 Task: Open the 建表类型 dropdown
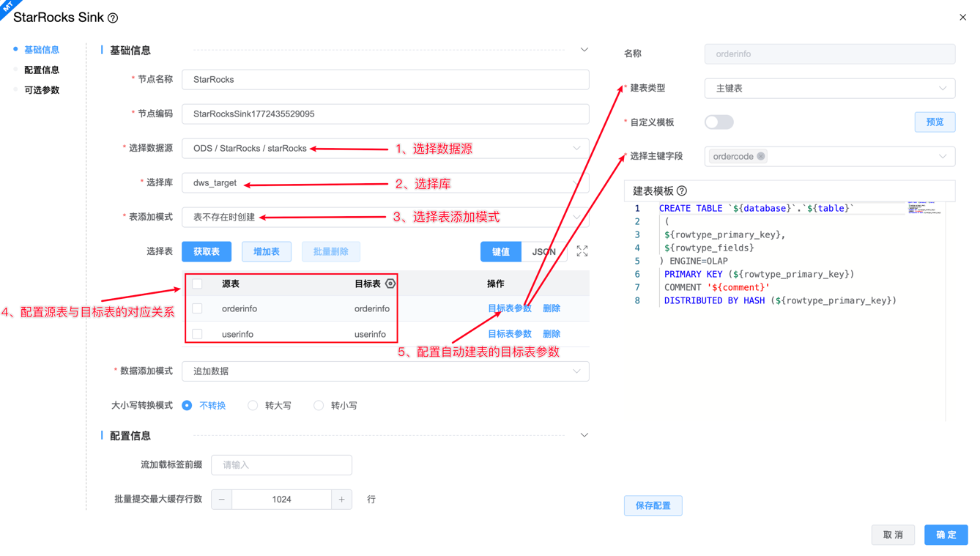click(x=829, y=89)
